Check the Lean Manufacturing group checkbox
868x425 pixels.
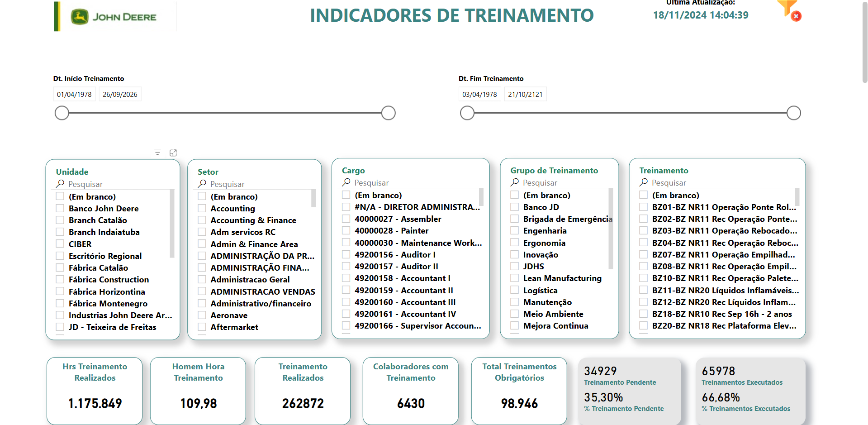[x=515, y=278]
